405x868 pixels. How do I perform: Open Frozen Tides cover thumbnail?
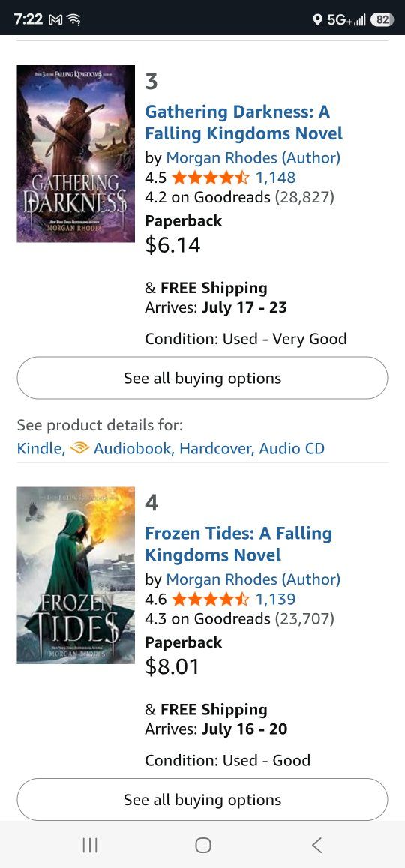tap(76, 575)
